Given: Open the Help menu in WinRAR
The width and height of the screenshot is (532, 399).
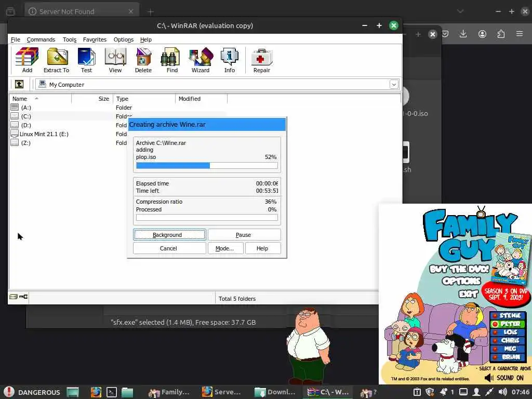Looking at the screenshot, I should (146, 39).
